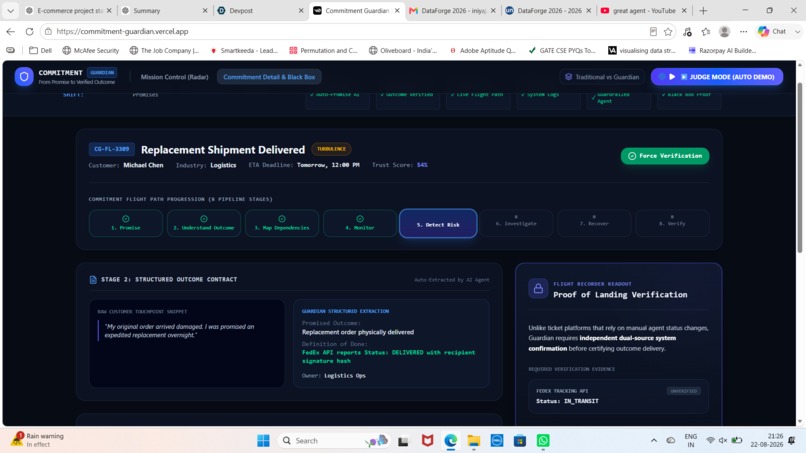806x453 pixels.
Task: Click customer name Michael Chen
Action: (x=143, y=165)
